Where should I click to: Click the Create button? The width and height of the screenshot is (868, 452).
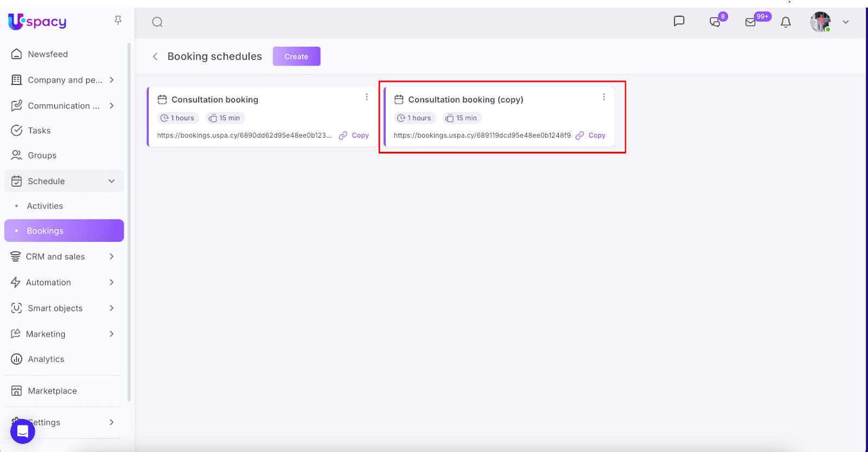[296, 56]
